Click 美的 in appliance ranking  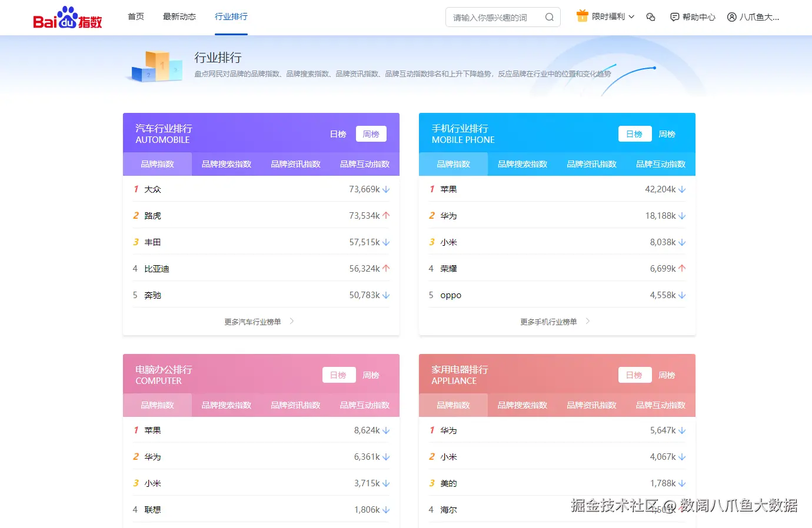pos(449,483)
